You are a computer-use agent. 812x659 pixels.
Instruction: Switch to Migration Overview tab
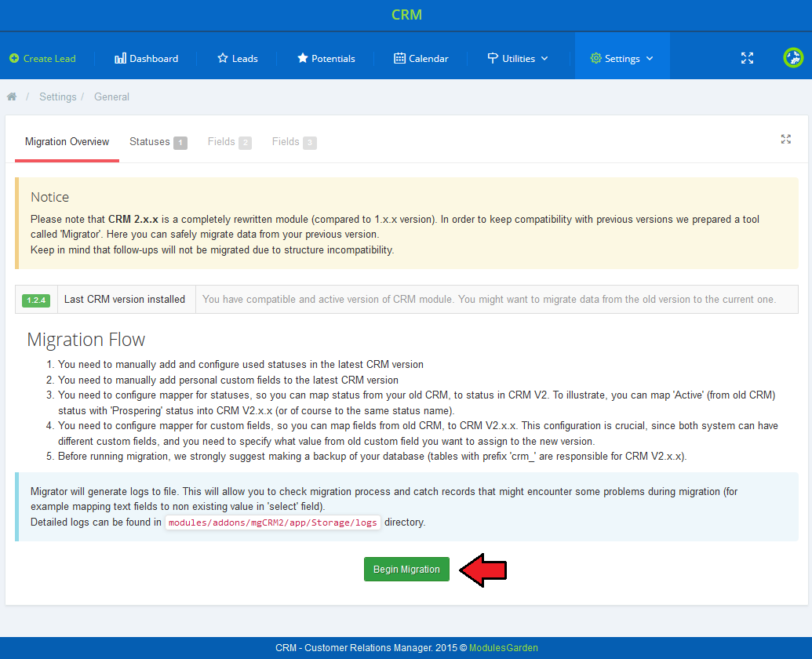67,142
